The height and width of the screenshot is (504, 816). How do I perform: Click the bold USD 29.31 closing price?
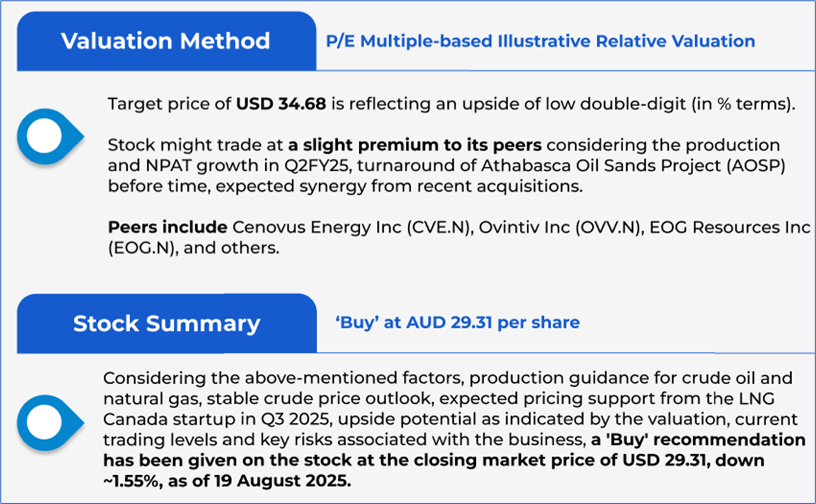(x=657, y=460)
